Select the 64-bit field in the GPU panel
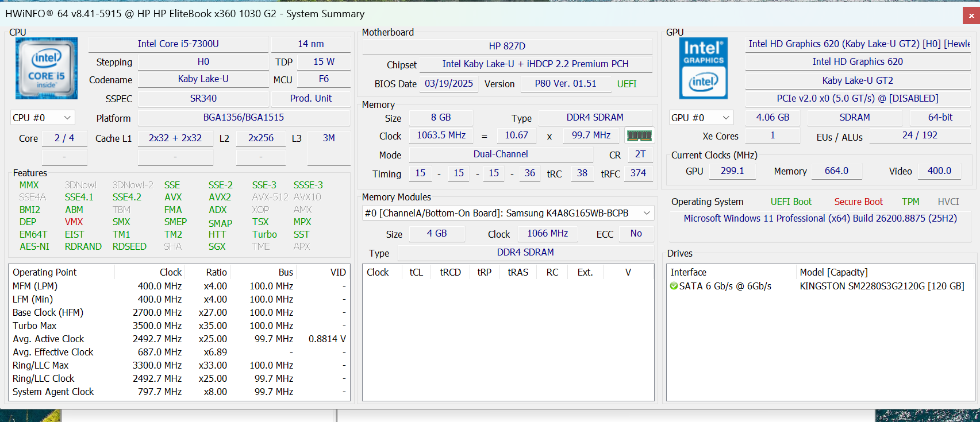Image resolution: width=980 pixels, height=422 pixels. (x=940, y=118)
